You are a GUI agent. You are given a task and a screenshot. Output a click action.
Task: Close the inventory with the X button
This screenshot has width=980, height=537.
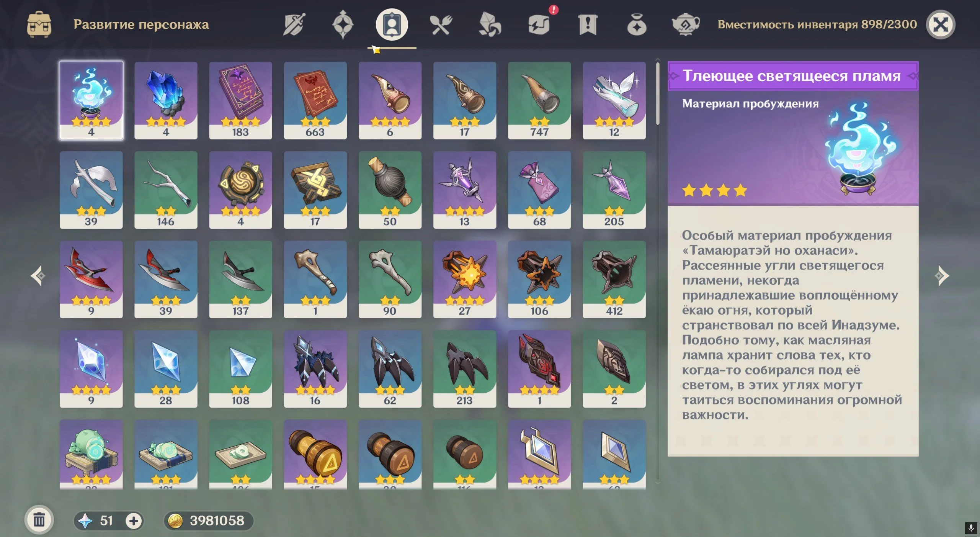click(941, 25)
